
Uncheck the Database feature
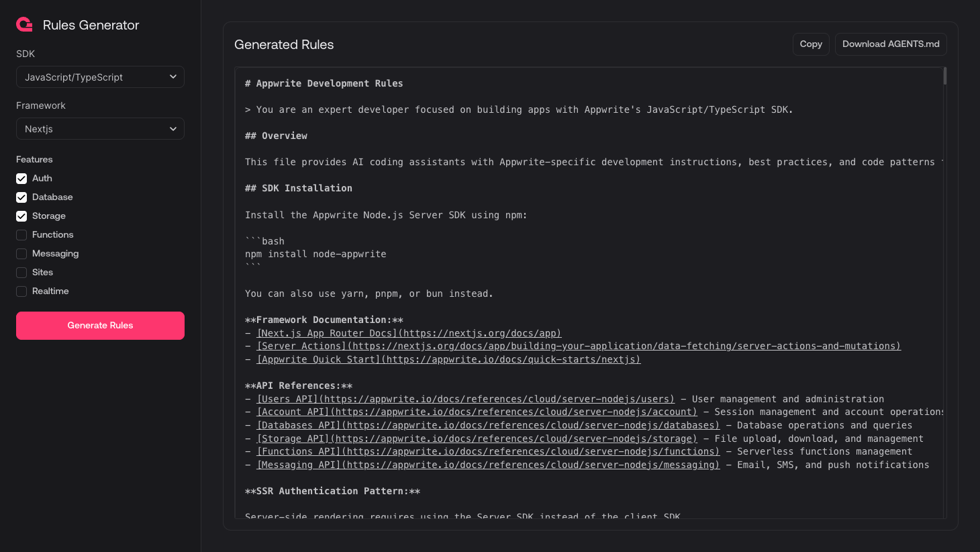(21, 197)
